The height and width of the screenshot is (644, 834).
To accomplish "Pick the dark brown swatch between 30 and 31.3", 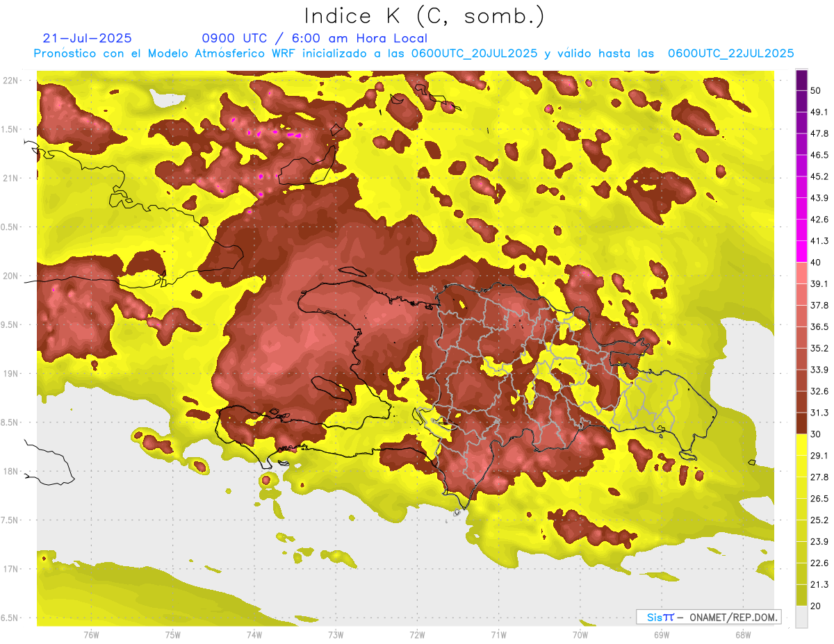I will (801, 423).
